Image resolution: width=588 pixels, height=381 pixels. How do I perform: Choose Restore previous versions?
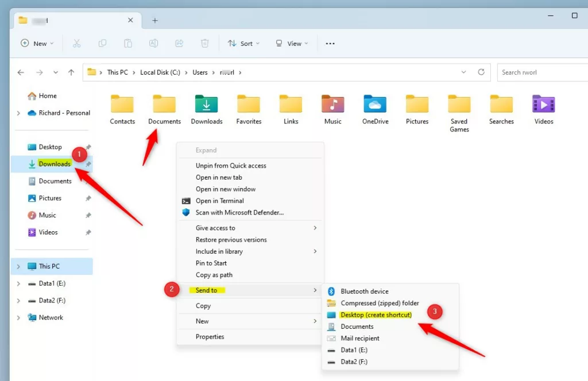(250, 240)
